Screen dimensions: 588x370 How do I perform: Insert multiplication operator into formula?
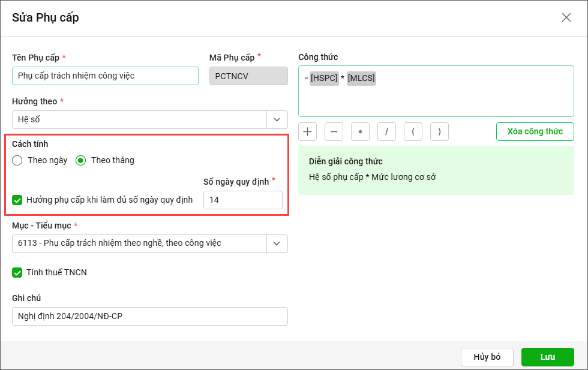(360, 131)
